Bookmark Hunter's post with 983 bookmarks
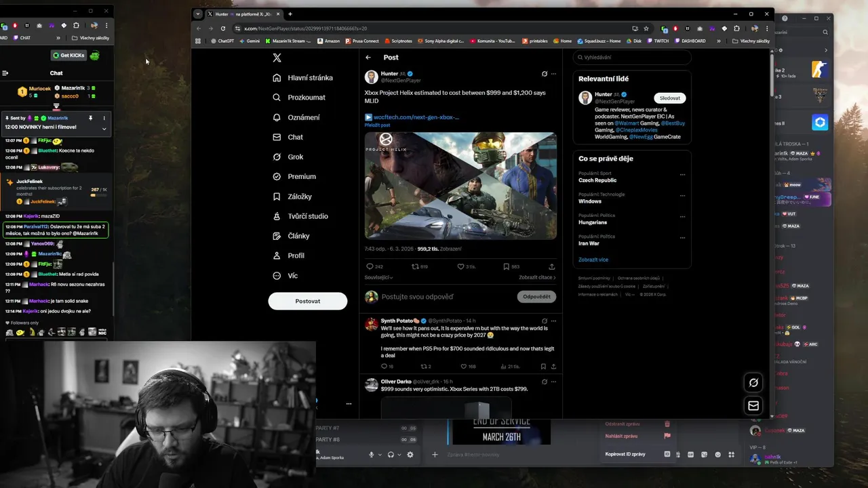Image resolution: width=868 pixels, height=488 pixels. click(x=511, y=267)
